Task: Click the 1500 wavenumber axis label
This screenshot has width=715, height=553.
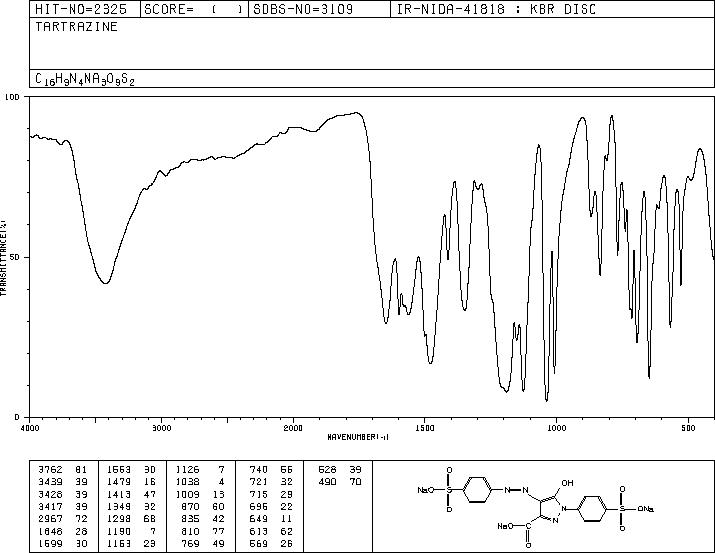Action: tap(425, 428)
